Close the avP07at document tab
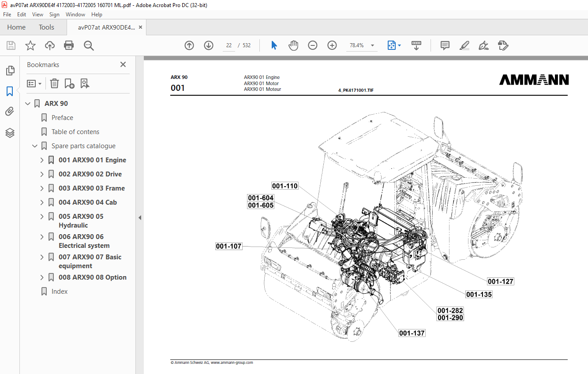This screenshot has width=588, height=374. tap(140, 27)
